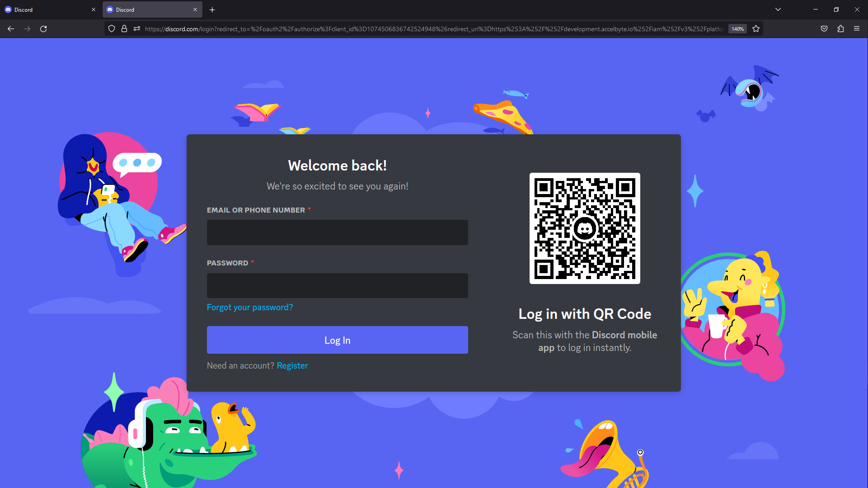The width and height of the screenshot is (868, 488).
Task: View site security padlock info
Action: point(124,29)
